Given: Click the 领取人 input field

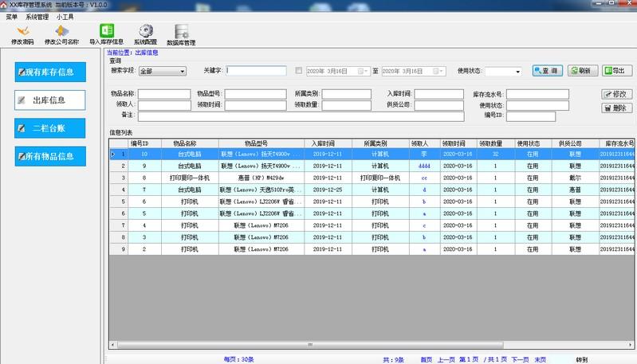Looking at the screenshot, I should point(164,105).
